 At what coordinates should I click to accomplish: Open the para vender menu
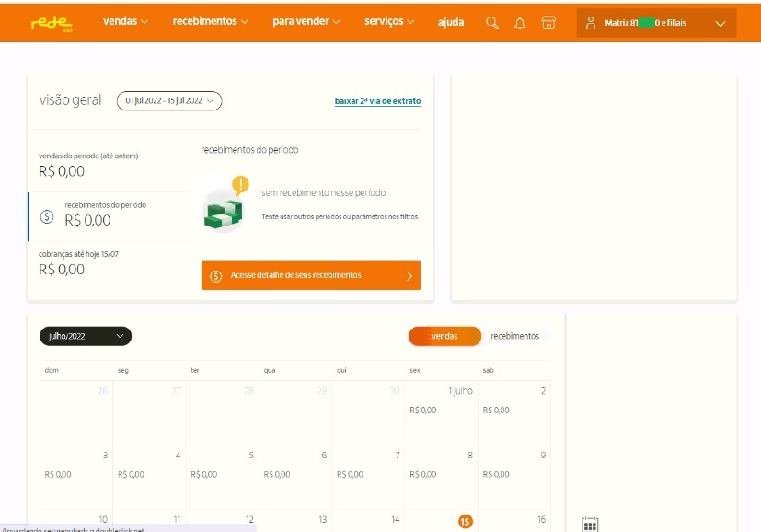coord(306,21)
